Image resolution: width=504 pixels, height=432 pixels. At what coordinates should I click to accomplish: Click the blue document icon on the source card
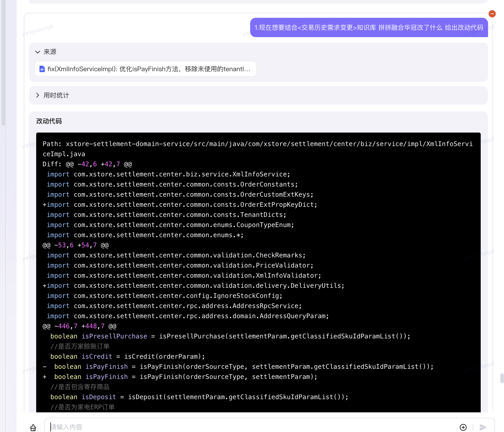42,69
